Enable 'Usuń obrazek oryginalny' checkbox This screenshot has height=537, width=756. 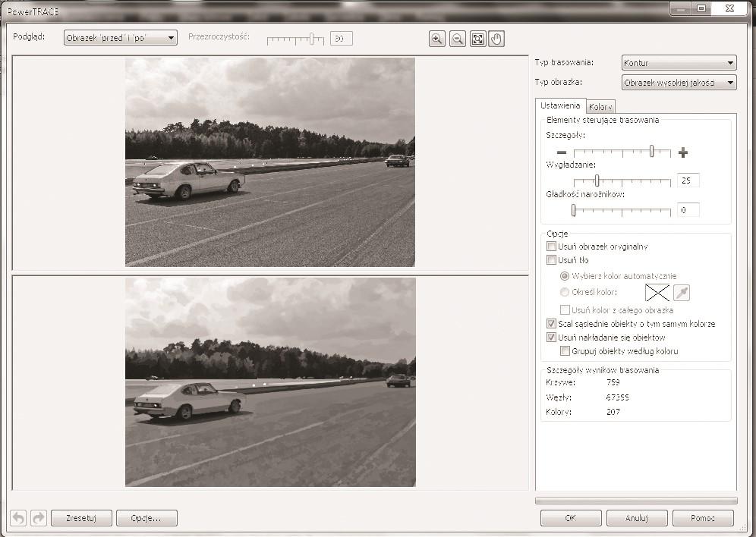(x=552, y=247)
